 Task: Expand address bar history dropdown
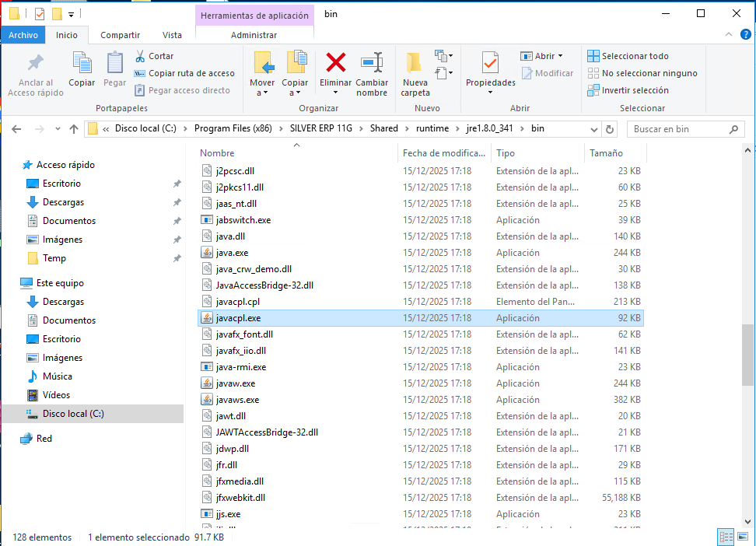594,129
